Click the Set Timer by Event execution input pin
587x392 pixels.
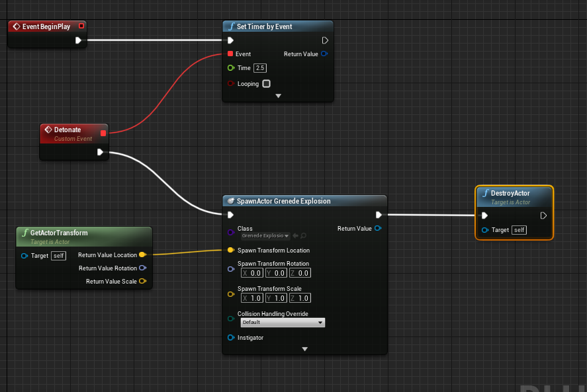pyautogui.click(x=230, y=40)
